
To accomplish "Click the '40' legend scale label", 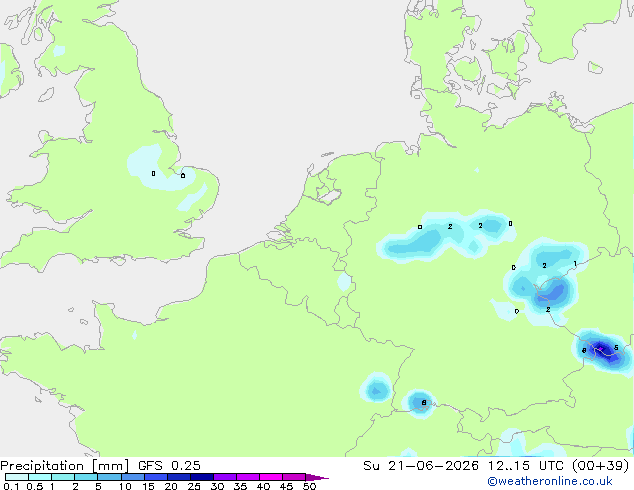I will [x=263, y=486].
